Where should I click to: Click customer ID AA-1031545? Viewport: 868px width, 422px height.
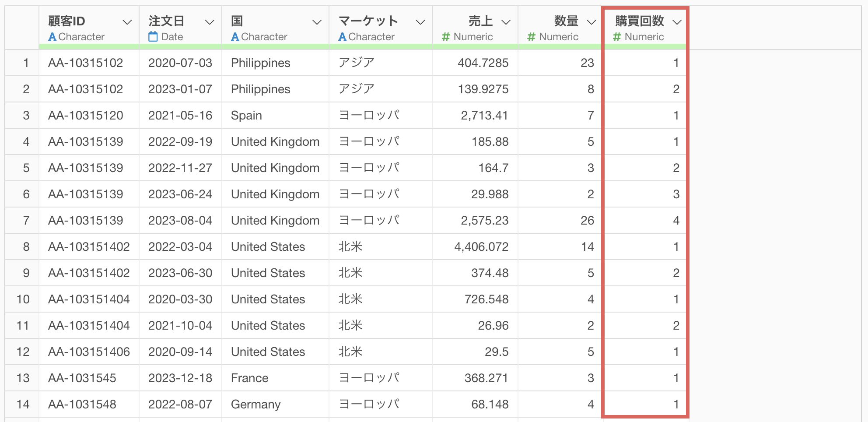[82, 378]
